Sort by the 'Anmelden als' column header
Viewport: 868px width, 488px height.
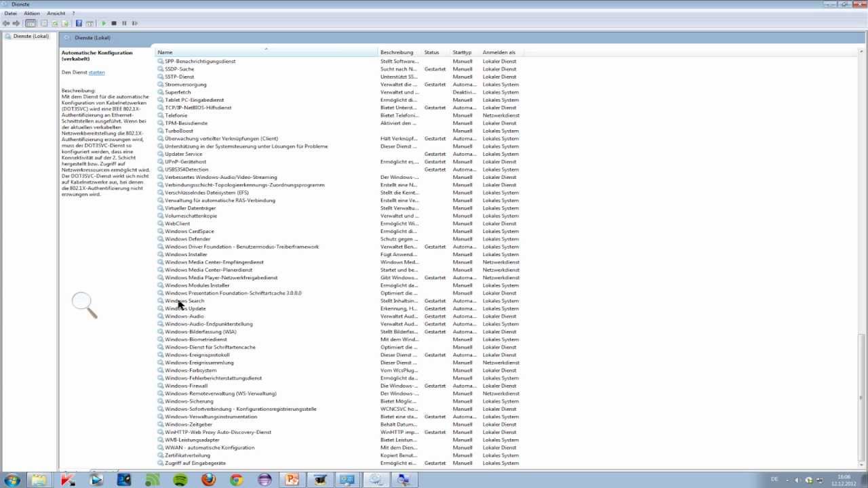coord(503,52)
